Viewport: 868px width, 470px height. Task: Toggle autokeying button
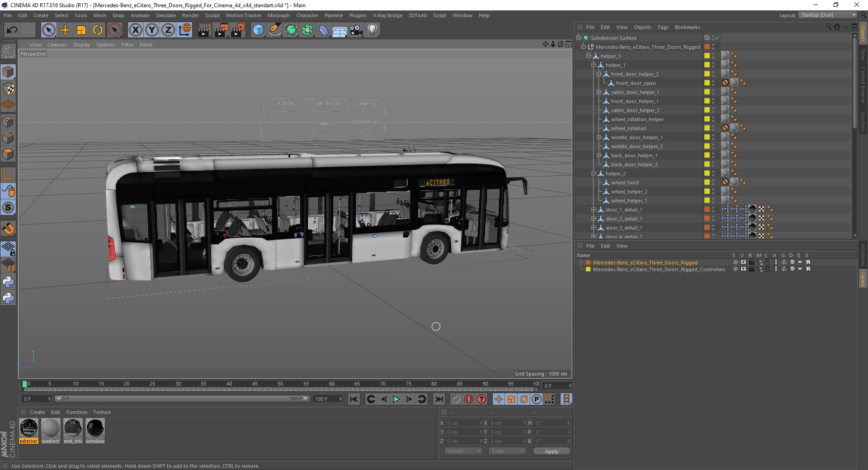point(469,399)
